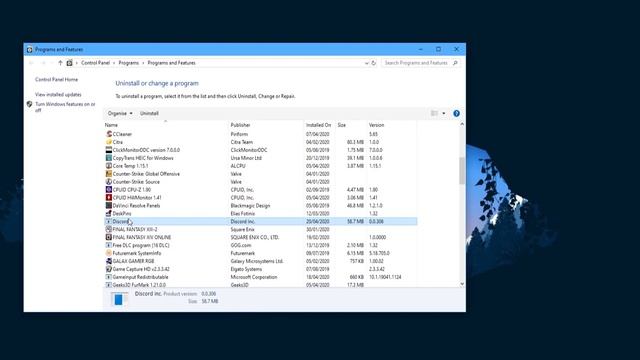Open the Control Panel Home link
The image size is (640, 360).
(x=56, y=80)
